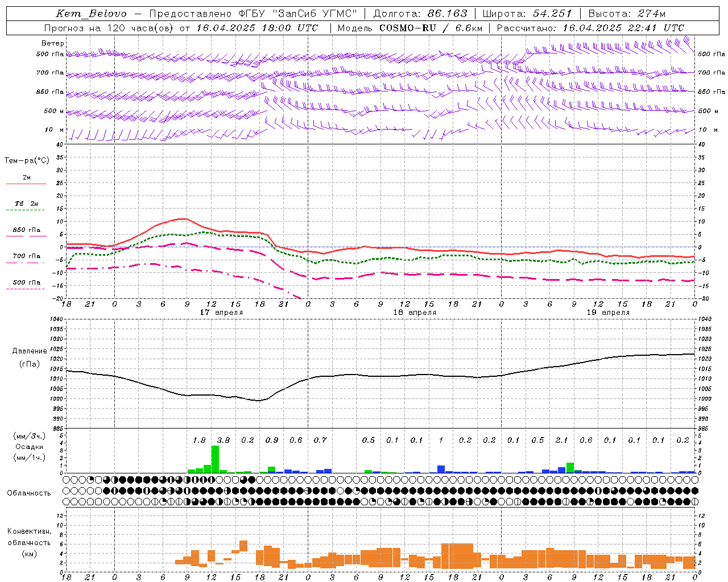Click the "Давление" pressure panel label
Screen dimensions: 728x582
point(30,351)
